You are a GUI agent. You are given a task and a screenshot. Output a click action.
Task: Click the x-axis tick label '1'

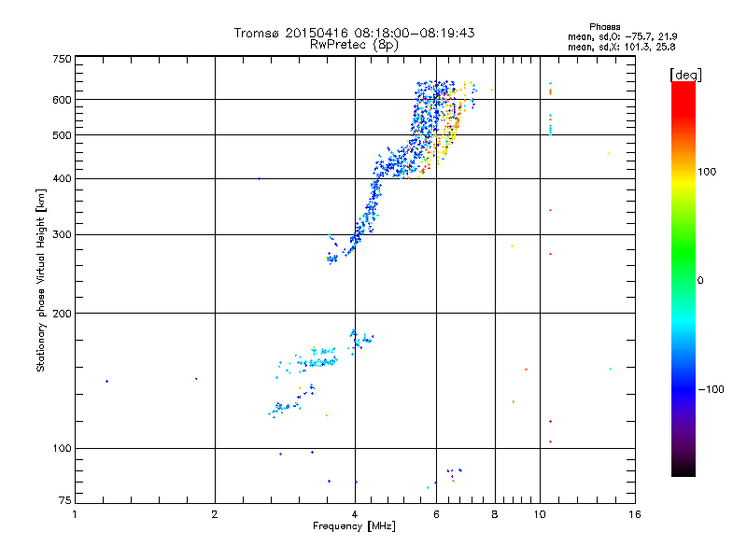click(x=75, y=514)
